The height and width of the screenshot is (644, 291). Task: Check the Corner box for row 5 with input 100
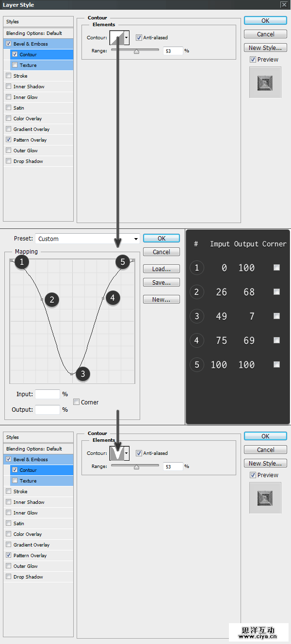(x=276, y=364)
